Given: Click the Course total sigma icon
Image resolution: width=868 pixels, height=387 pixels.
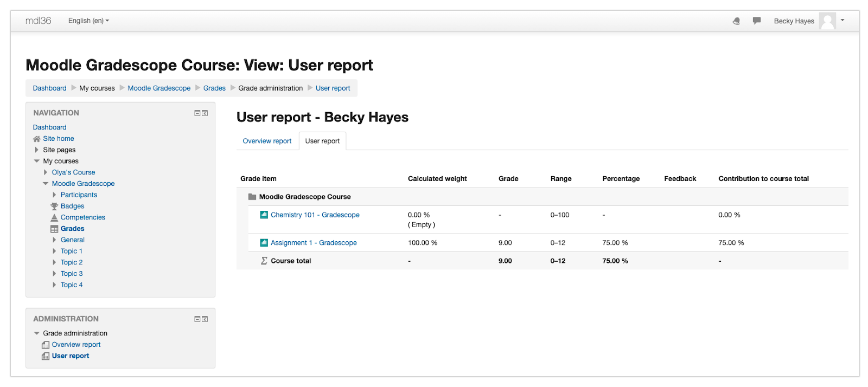Looking at the screenshot, I should click(264, 261).
